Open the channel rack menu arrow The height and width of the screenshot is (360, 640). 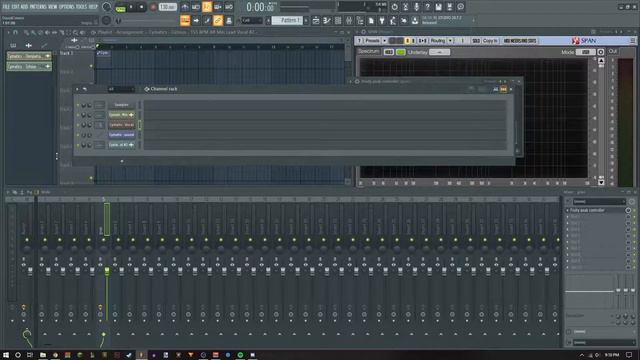click(78, 89)
